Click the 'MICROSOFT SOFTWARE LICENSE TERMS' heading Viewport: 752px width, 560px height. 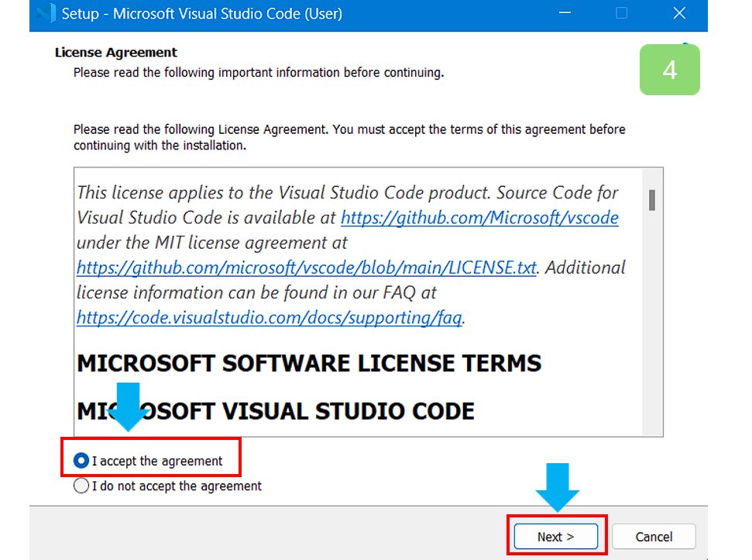click(309, 363)
